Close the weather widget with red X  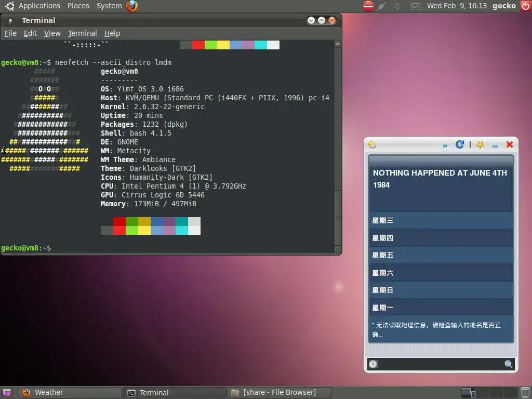click(509, 144)
